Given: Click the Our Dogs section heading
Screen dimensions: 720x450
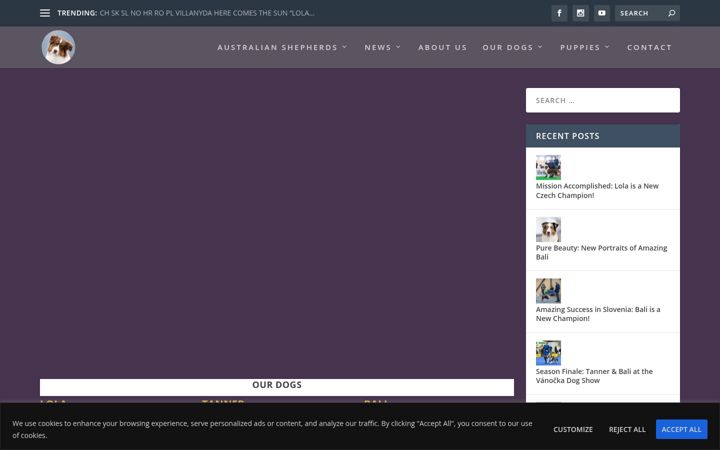Looking at the screenshot, I should (x=277, y=385).
